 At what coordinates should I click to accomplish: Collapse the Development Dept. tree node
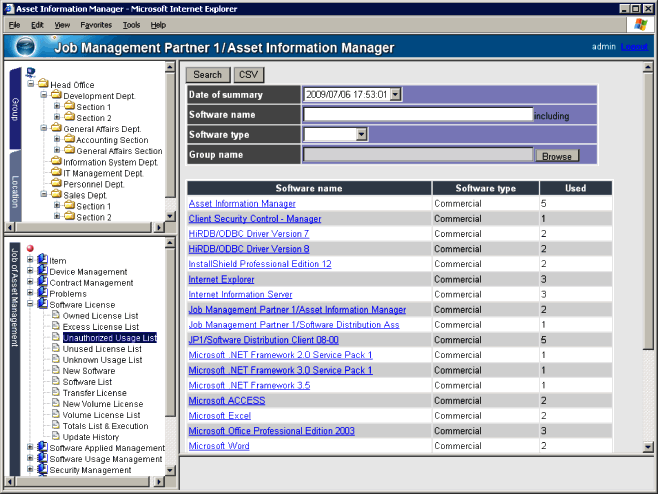click(43, 96)
